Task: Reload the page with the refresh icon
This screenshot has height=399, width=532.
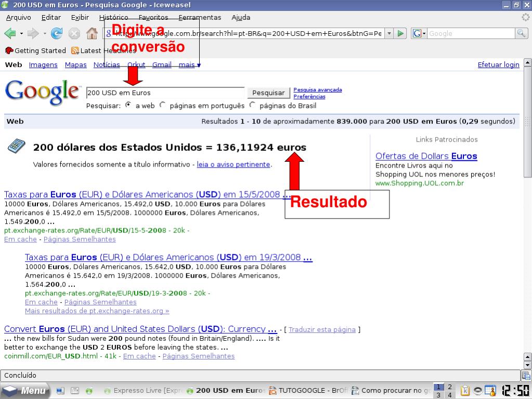Action: tap(56, 33)
